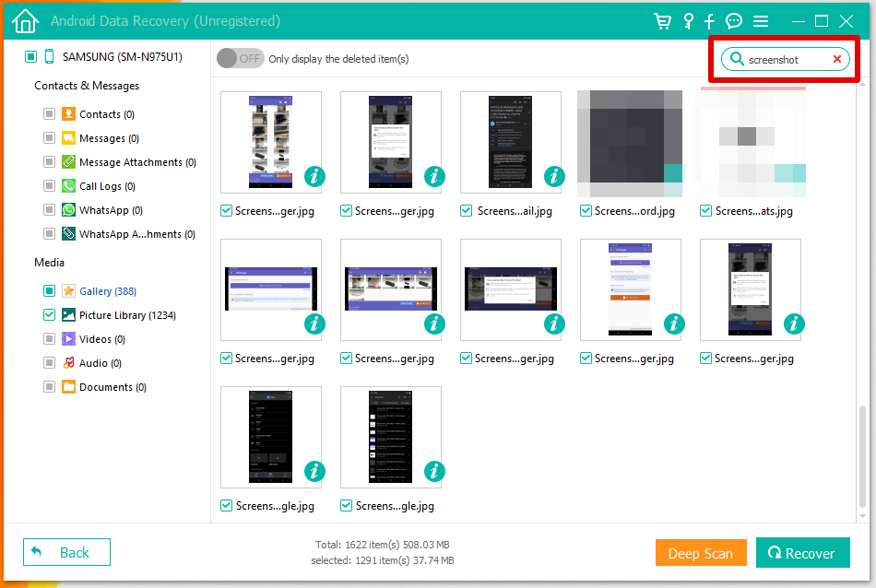
Task: Select Gallery (388) in sidebar
Action: point(107,291)
